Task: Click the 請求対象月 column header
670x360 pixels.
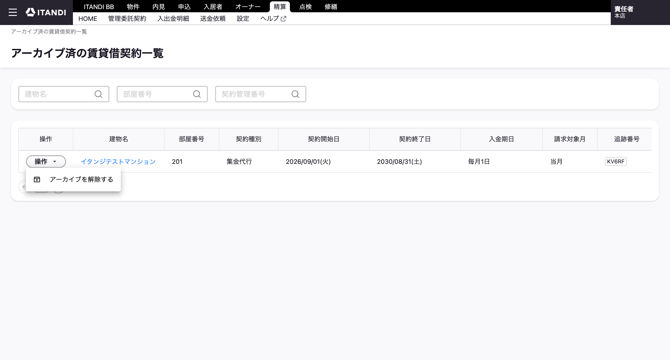Action: [x=570, y=139]
